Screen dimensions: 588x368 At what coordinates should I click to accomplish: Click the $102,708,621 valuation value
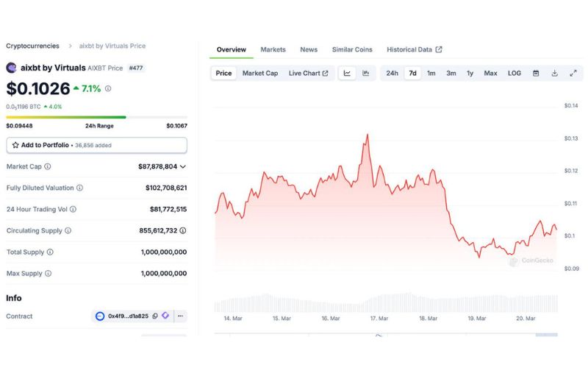pos(166,188)
